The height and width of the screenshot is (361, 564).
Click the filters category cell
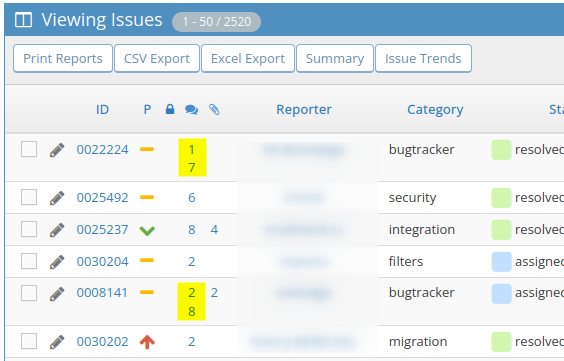(406, 261)
